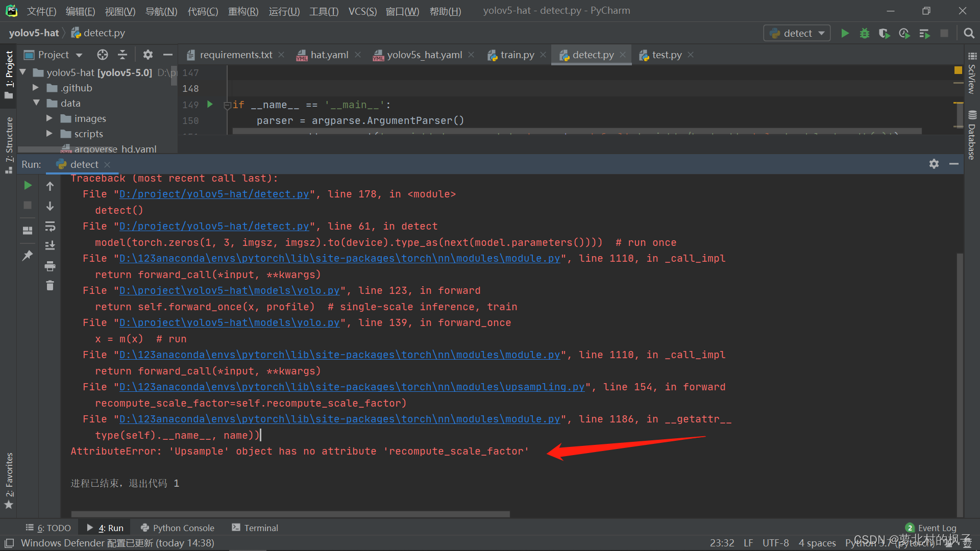Open the Event Log
Image resolution: width=980 pixels, height=551 pixels.
tap(931, 528)
